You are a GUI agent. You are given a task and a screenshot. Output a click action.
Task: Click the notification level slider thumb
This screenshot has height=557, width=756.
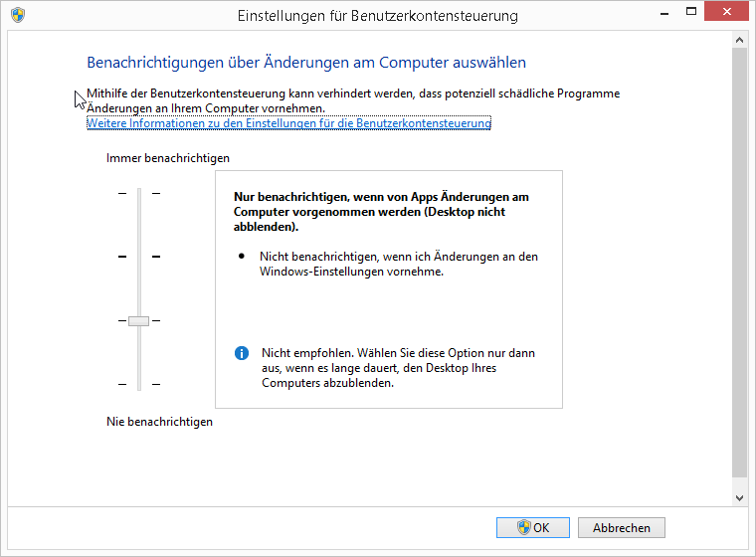pos(138,320)
